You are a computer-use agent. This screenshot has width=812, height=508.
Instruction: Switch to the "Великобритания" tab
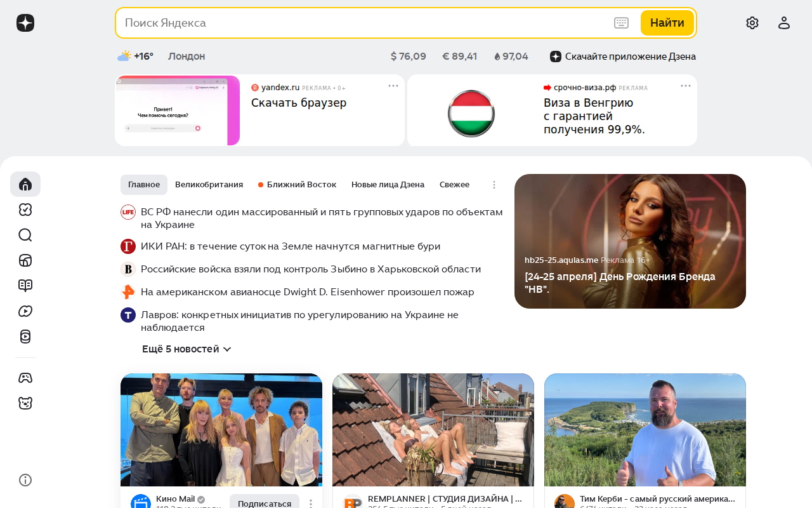coord(209,185)
